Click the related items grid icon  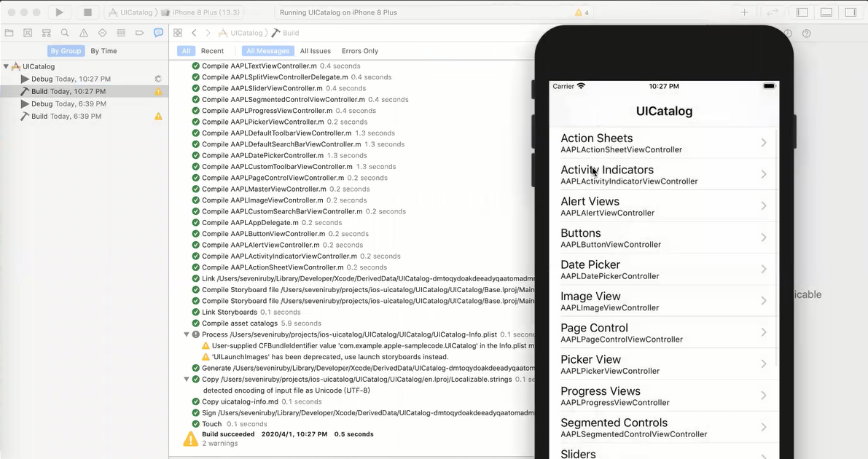(178, 34)
